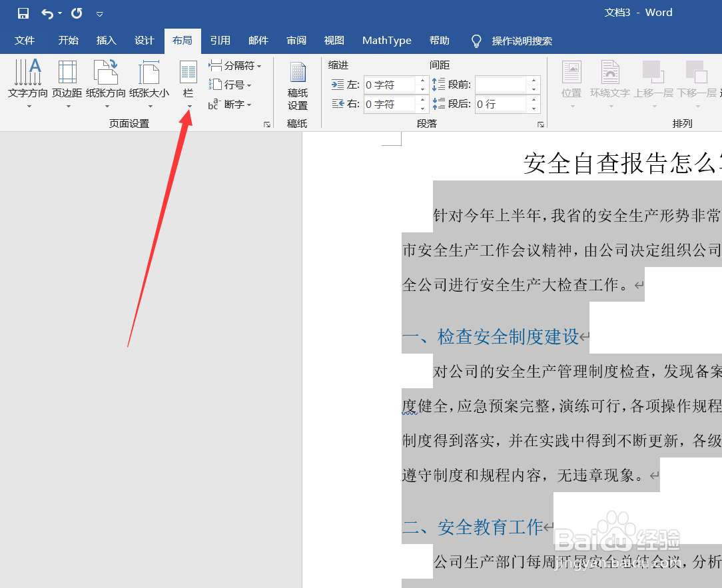Decrease the left indent value
The image size is (722, 588).
[422, 89]
